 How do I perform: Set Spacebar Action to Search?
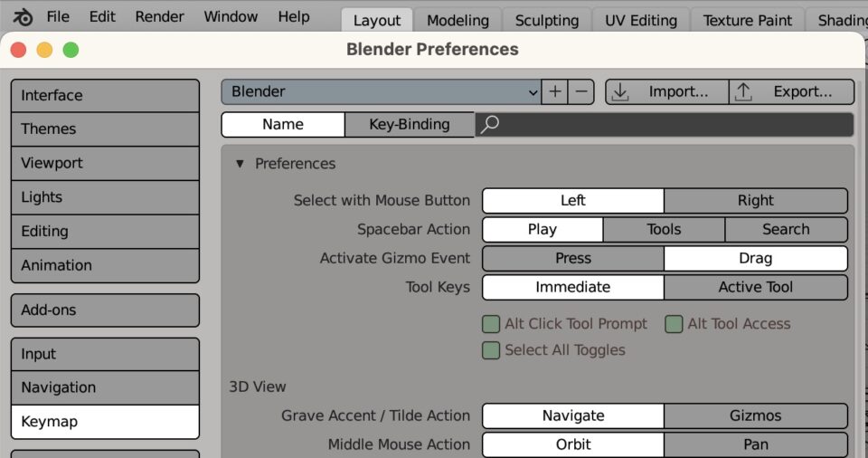(785, 230)
